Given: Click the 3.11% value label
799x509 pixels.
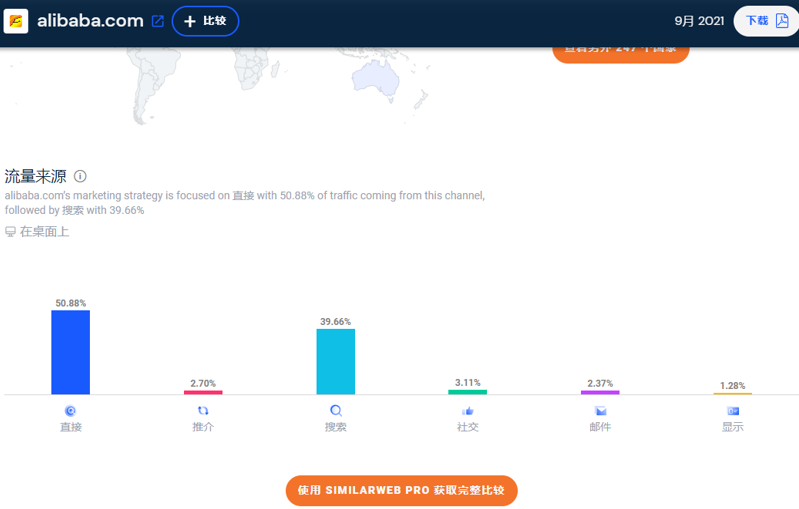Looking at the screenshot, I should coord(468,383).
